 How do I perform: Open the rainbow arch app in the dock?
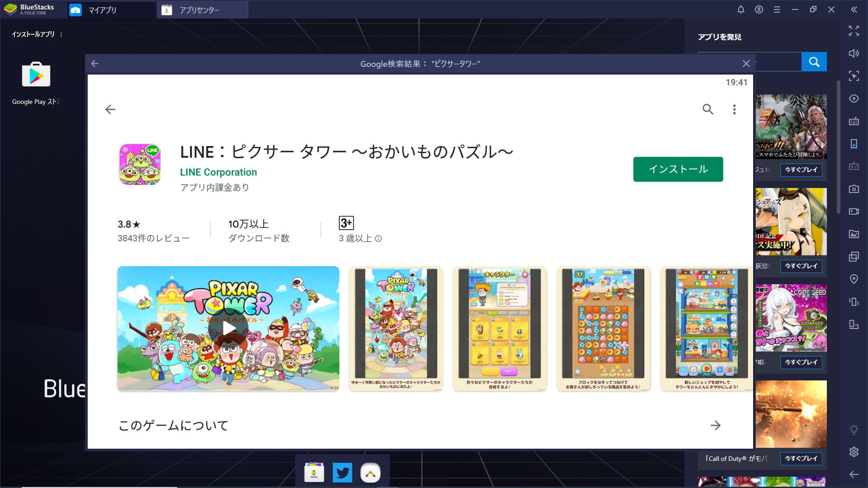click(x=370, y=473)
